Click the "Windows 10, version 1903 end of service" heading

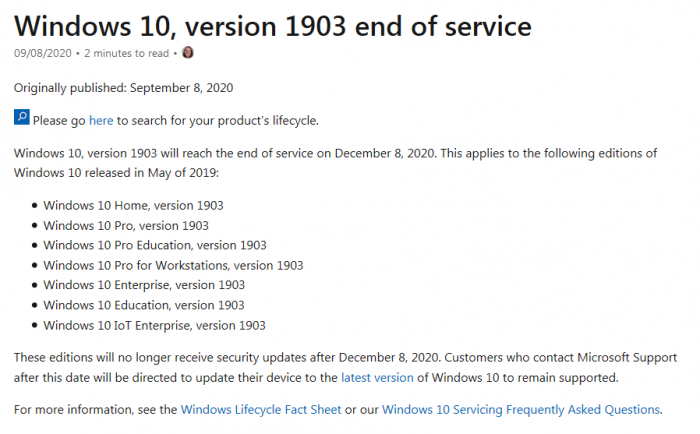coord(272,24)
